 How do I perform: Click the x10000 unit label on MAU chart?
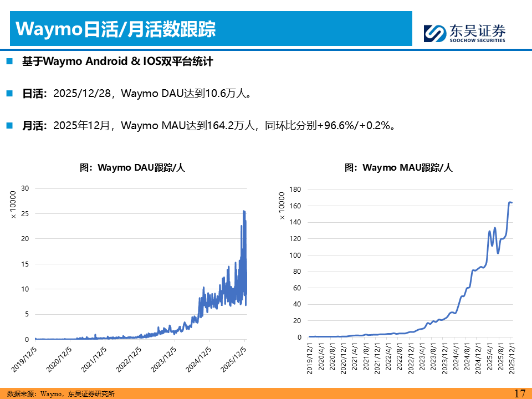(282, 206)
